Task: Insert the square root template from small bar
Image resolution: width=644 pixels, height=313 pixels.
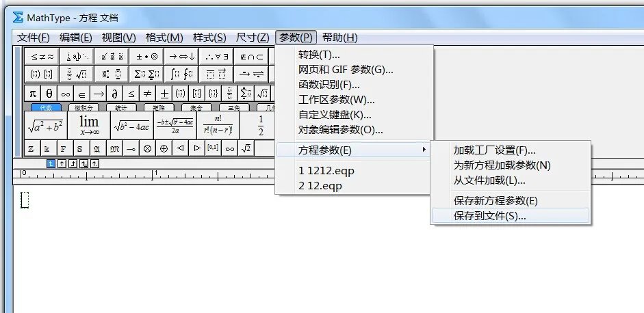Action: [262, 94]
